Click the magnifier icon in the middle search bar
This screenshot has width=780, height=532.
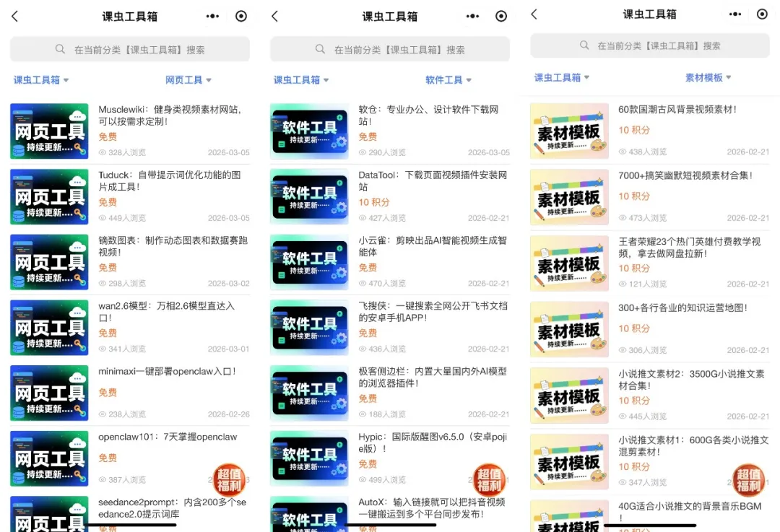(x=319, y=48)
